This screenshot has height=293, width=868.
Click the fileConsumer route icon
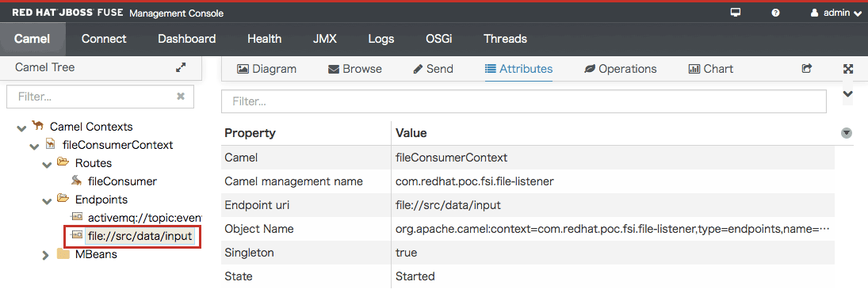(x=76, y=181)
